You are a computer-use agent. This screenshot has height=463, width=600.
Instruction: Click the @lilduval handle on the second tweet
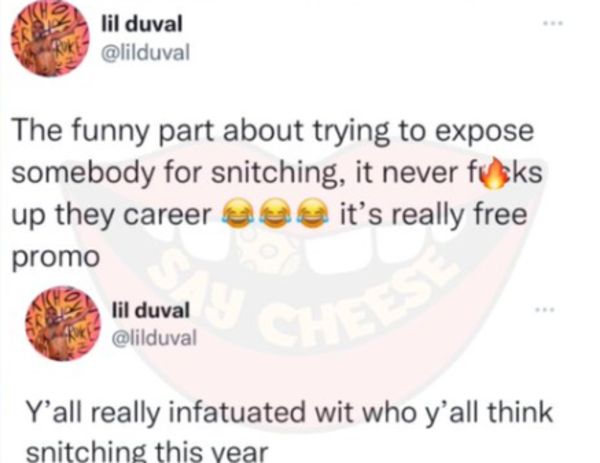154,338
